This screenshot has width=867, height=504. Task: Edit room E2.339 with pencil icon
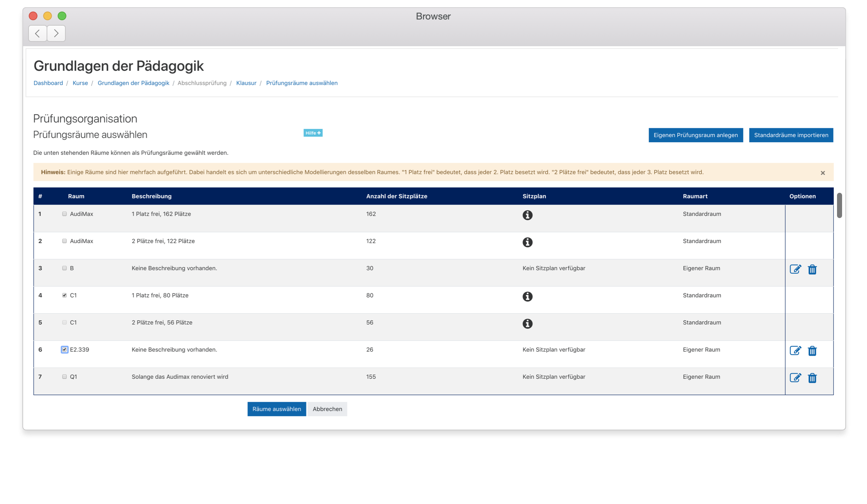click(x=795, y=351)
